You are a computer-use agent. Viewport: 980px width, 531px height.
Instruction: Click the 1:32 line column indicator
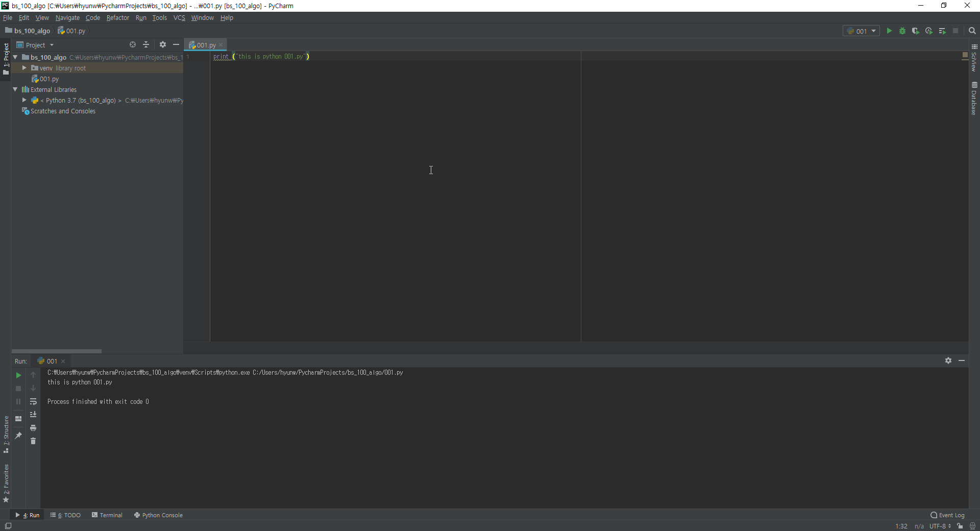[x=901, y=526]
